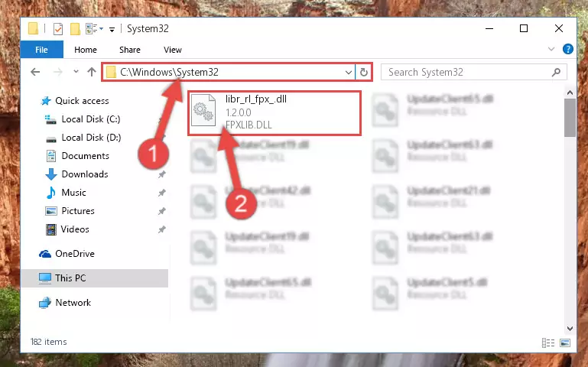
Task: Minimize the System32 window
Action: [489, 28]
